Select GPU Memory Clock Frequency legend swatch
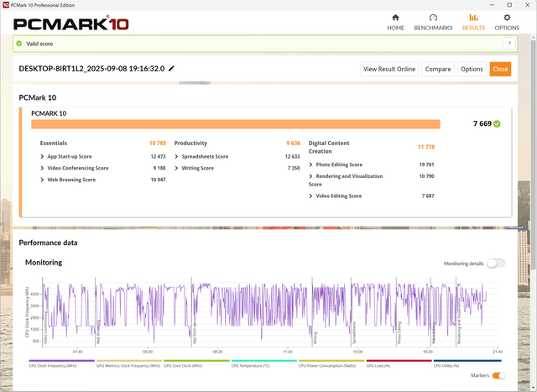 coord(129,360)
